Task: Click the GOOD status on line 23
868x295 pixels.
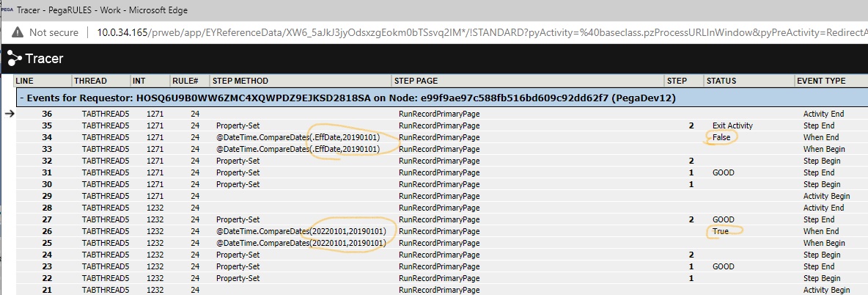Action: (724, 266)
